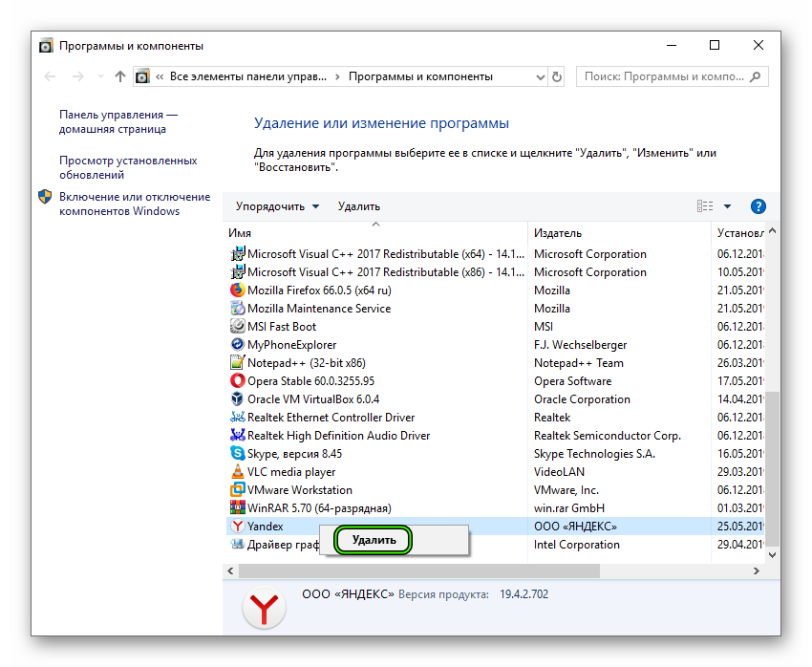Click the horizontal scrollbar right arrow
This screenshot has height=667, width=812.
click(x=757, y=570)
